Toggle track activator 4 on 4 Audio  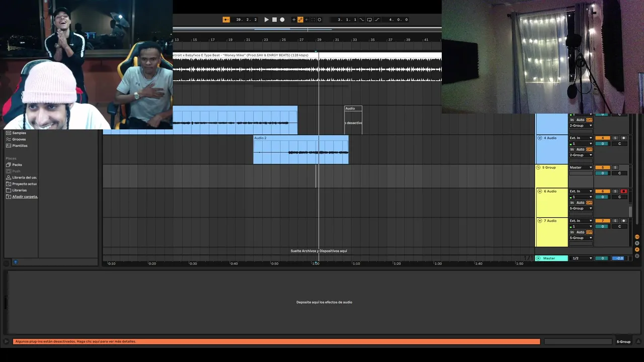[603, 138]
